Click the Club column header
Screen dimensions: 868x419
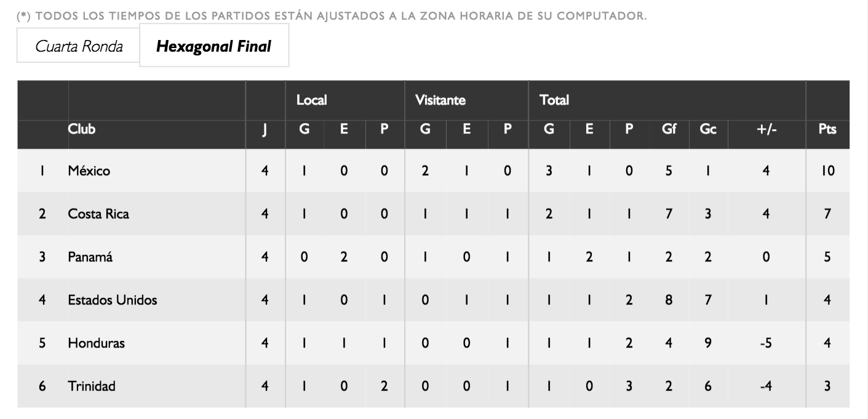pyautogui.click(x=82, y=129)
